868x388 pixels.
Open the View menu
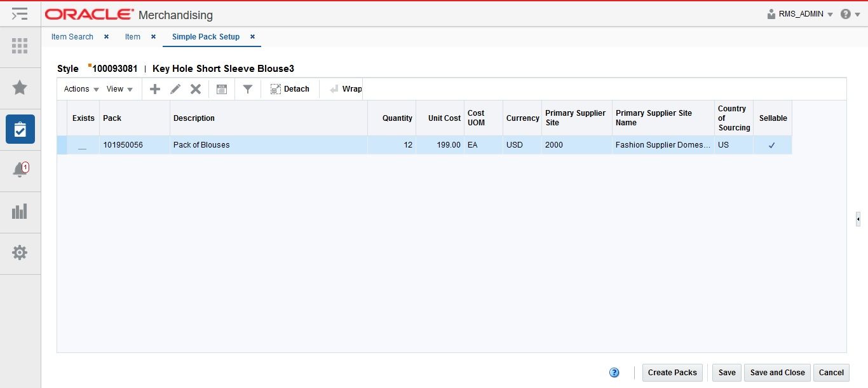(116, 89)
